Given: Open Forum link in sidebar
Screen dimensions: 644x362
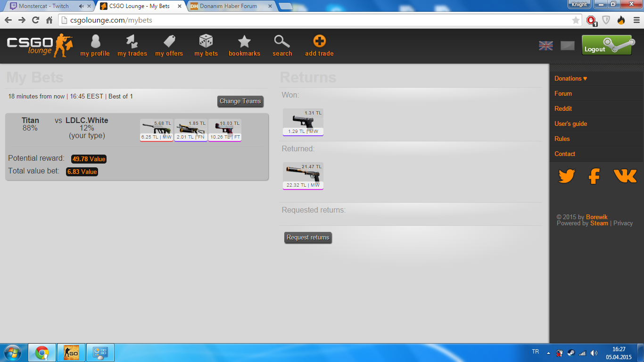Looking at the screenshot, I should tap(563, 94).
